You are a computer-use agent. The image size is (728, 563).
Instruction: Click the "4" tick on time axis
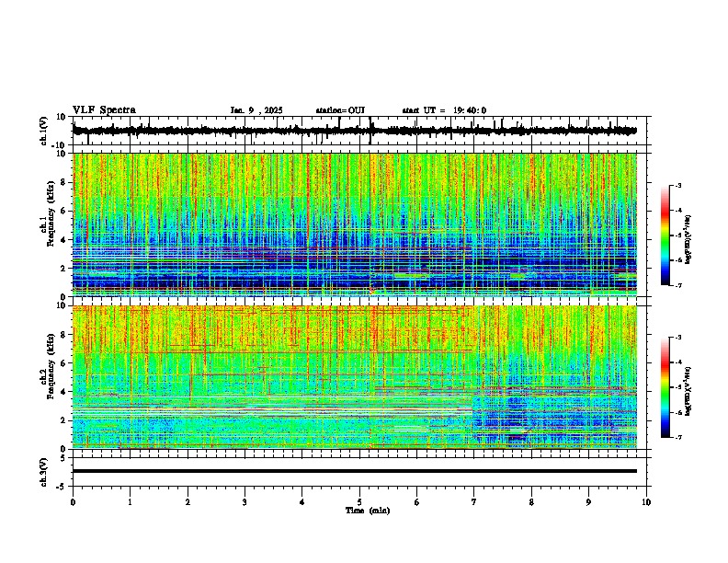click(302, 502)
